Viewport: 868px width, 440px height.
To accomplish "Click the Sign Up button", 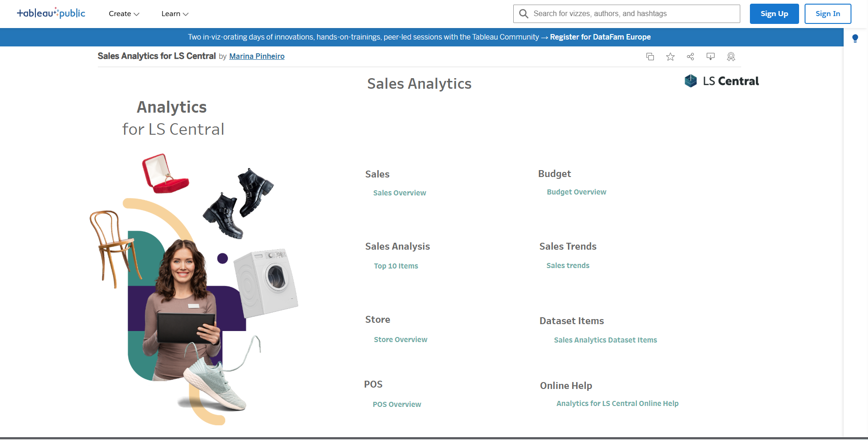I will click(x=774, y=14).
